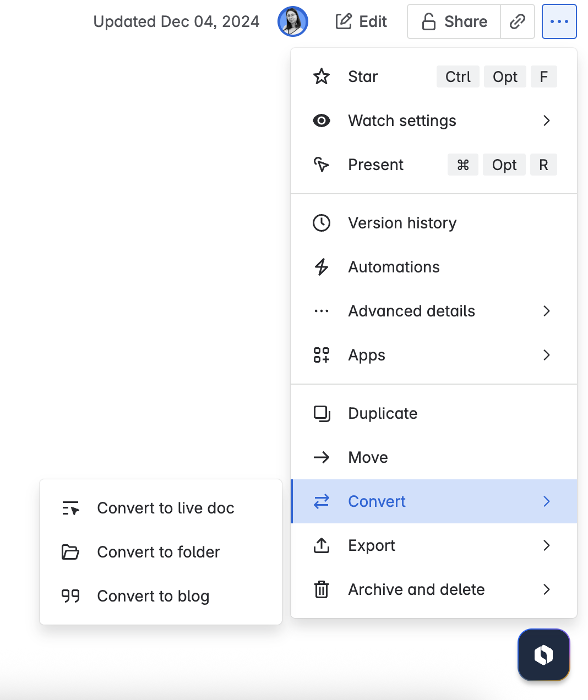
Task: Click the Updated Dec 04, 2024 text
Action: coord(176,21)
